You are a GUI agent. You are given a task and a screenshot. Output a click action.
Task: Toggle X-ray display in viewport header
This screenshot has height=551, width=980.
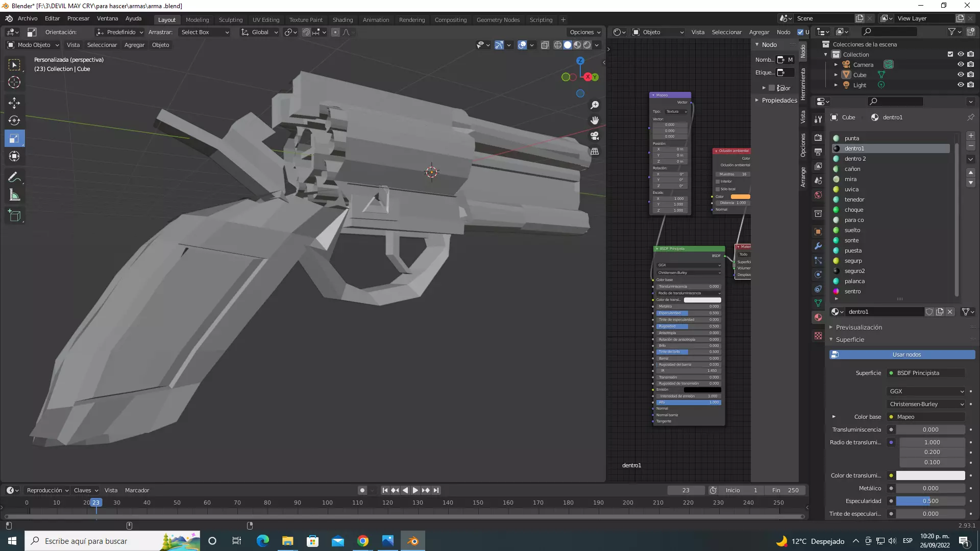coord(545,45)
